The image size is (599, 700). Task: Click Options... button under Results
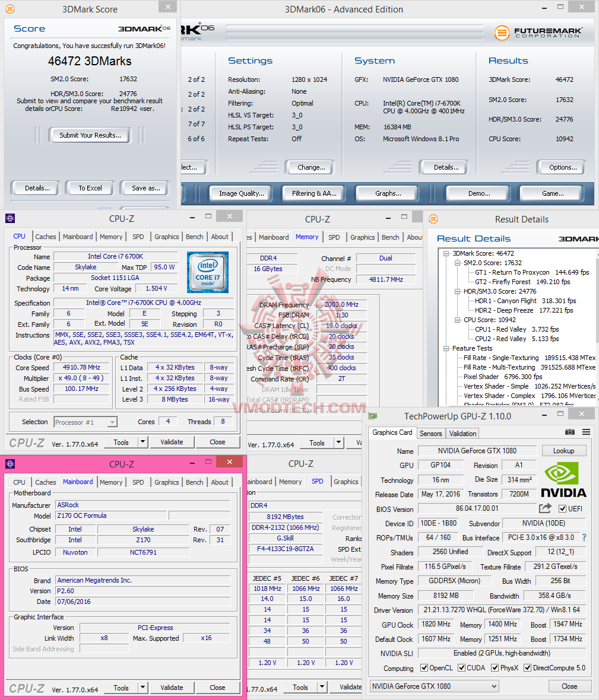[x=562, y=167]
